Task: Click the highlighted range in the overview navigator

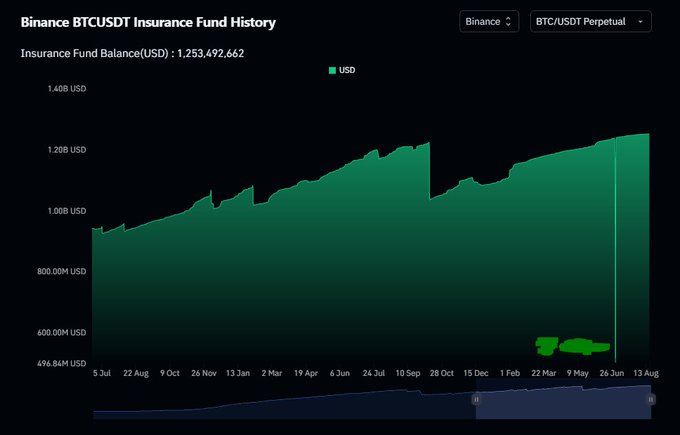Action: click(x=563, y=402)
